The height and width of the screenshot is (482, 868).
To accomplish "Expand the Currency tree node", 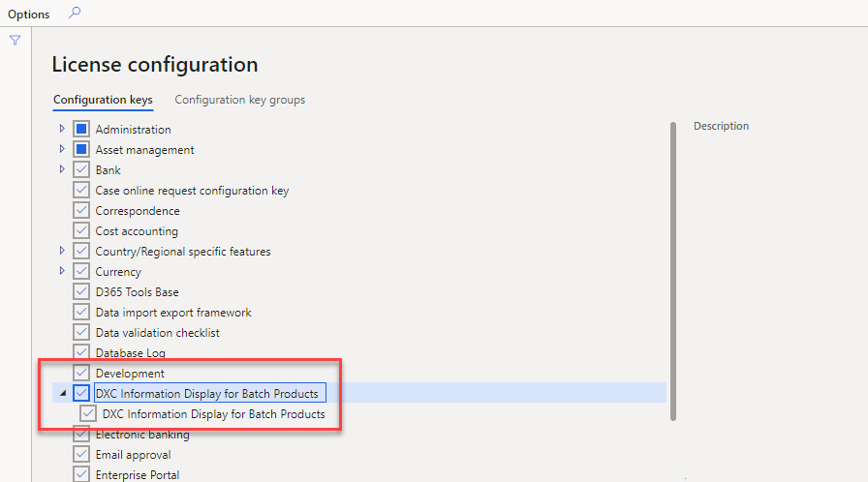I will [62, 271].
